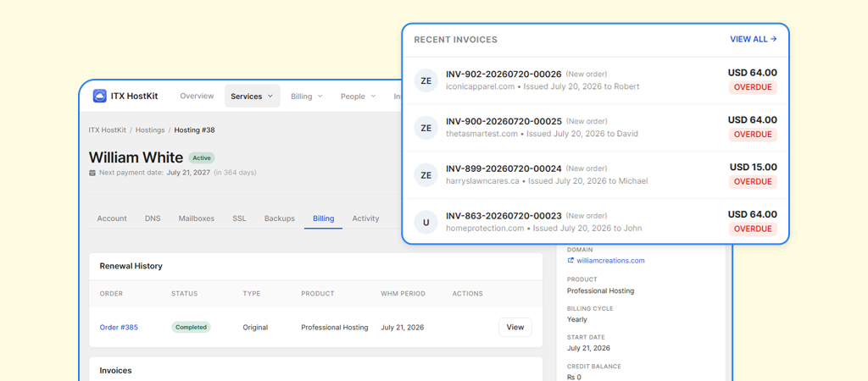Click OVERDUE badge on INV-863 invoice

pos(753,229)
